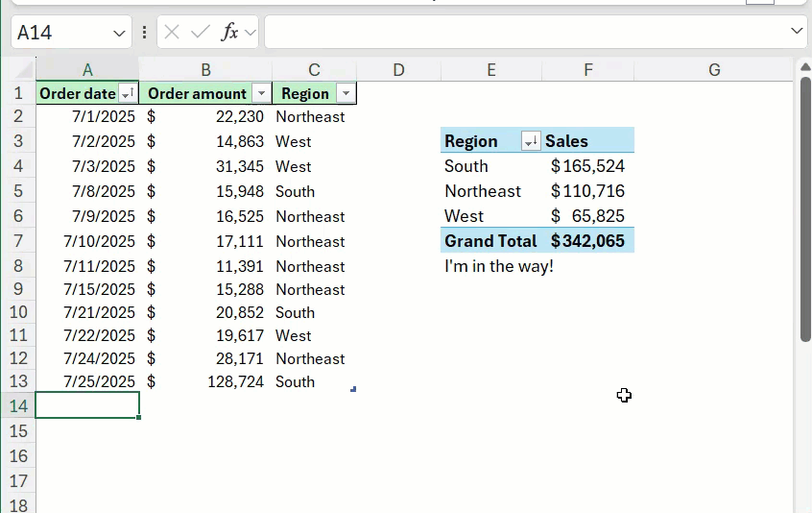The width and height of the screenshot is (812, 513).
Task: Open the formula bar options dots
Action: [145, 32]
